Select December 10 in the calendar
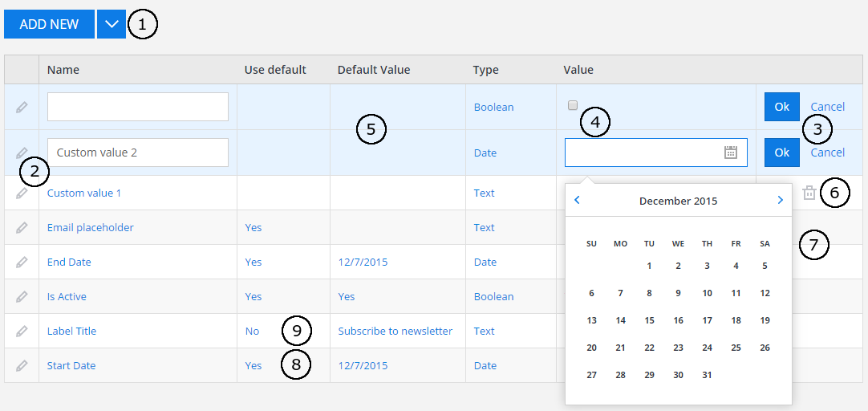 (707, 293)
